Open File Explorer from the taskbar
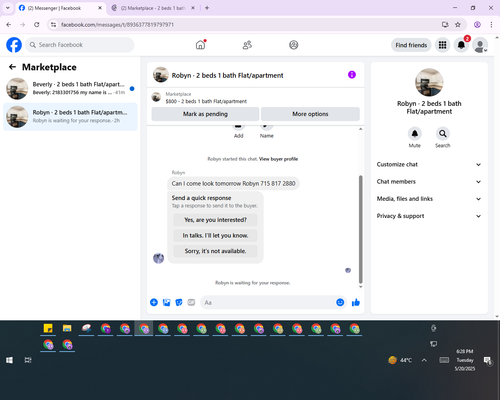 click(67, 329)
